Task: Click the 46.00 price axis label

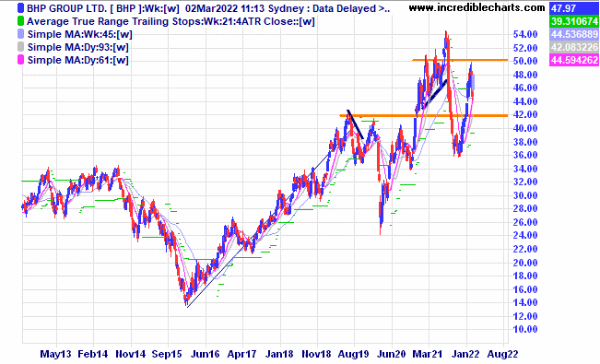Action: point(525,88)
